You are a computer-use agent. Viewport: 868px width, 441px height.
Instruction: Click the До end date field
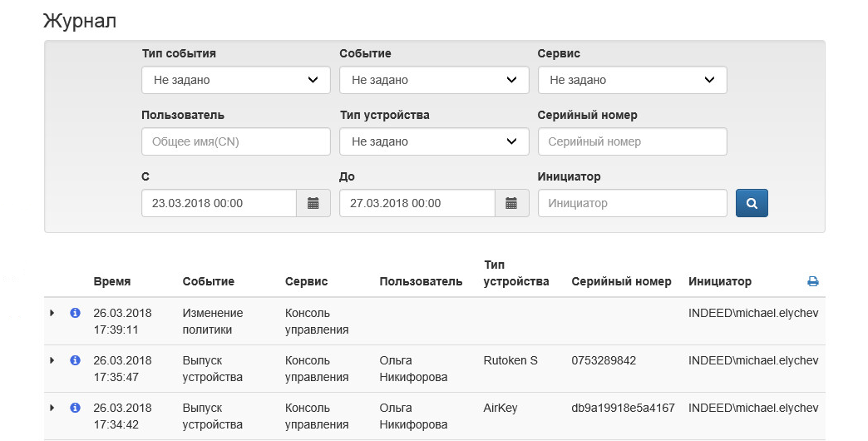click(x=417, y=203)
